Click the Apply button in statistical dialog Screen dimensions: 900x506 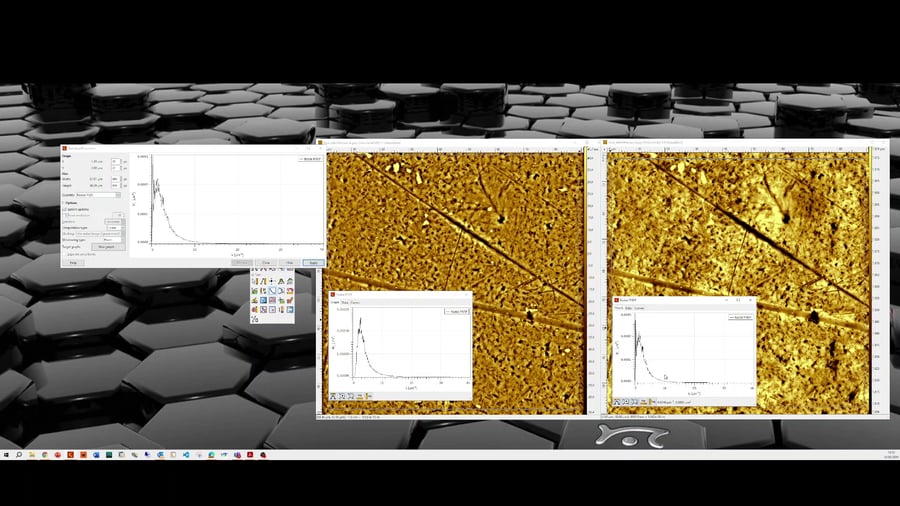click(x=313, y=263)
